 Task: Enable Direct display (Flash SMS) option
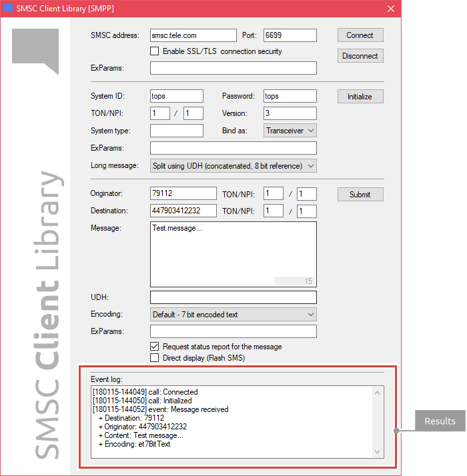[x=155, y=358]
